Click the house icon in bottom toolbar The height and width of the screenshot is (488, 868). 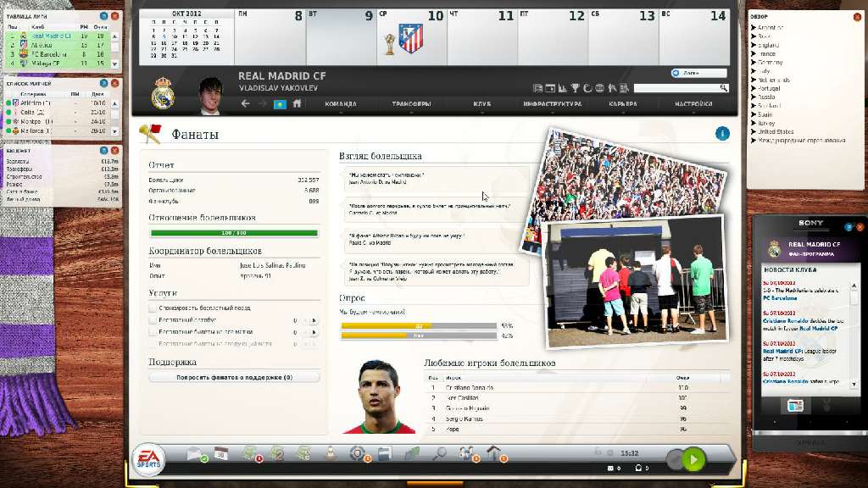point(494,453)
